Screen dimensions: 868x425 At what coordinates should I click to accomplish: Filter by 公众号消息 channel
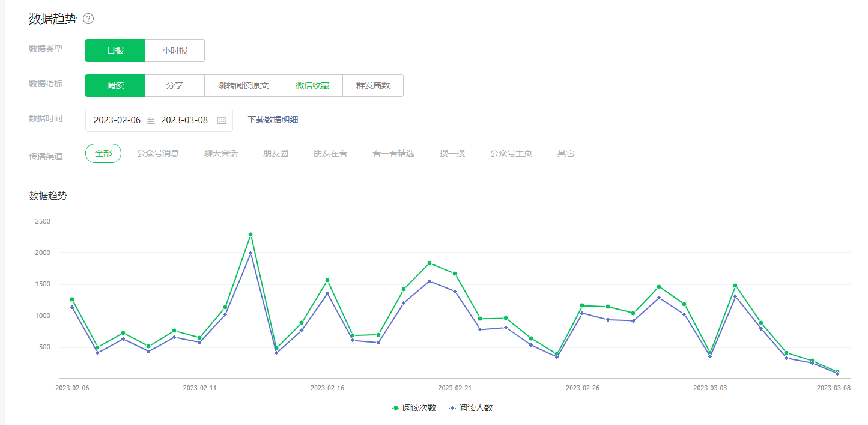coord(158,153)
